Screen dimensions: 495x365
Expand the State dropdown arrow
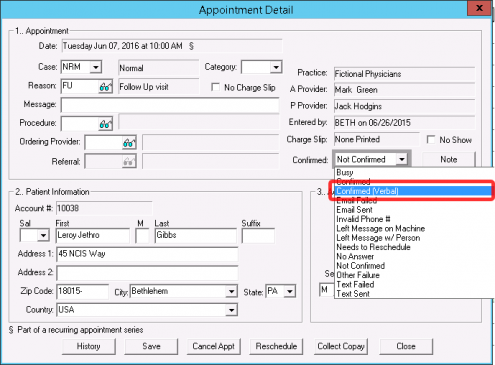pyautogui.click(x=290, y=291)
